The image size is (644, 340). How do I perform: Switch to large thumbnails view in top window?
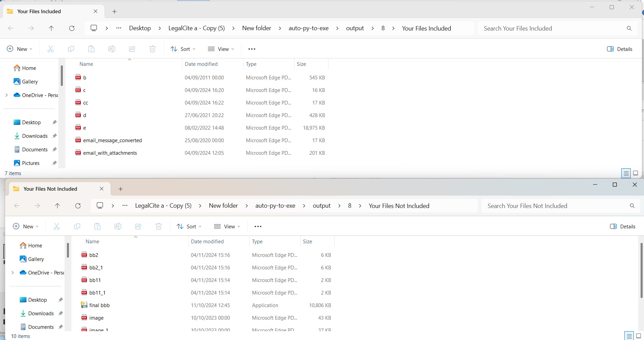[x=636, y=173]
